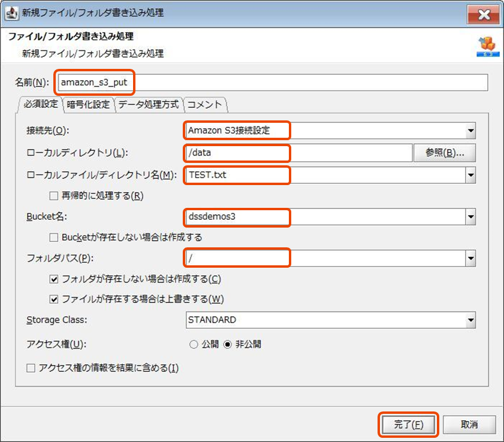Expand the フォルダパス dropdown arrow
Image resolution: width=504 pixels, height=442 pixels.
(x=471, y=259)
